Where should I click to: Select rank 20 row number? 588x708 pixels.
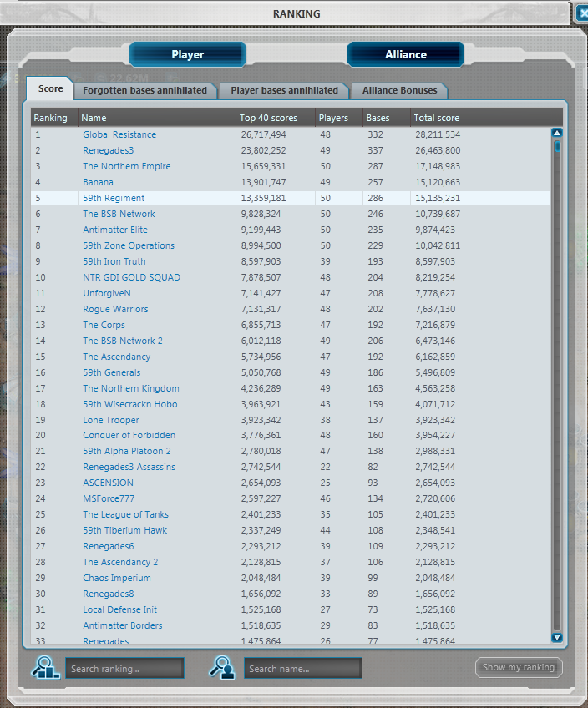coord(41,435)
